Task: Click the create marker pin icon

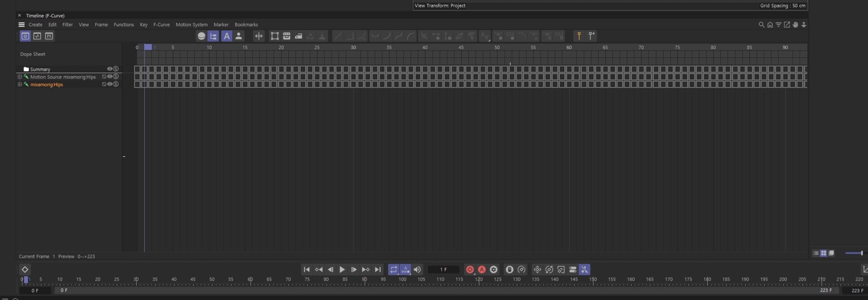Action: (579, 36)
